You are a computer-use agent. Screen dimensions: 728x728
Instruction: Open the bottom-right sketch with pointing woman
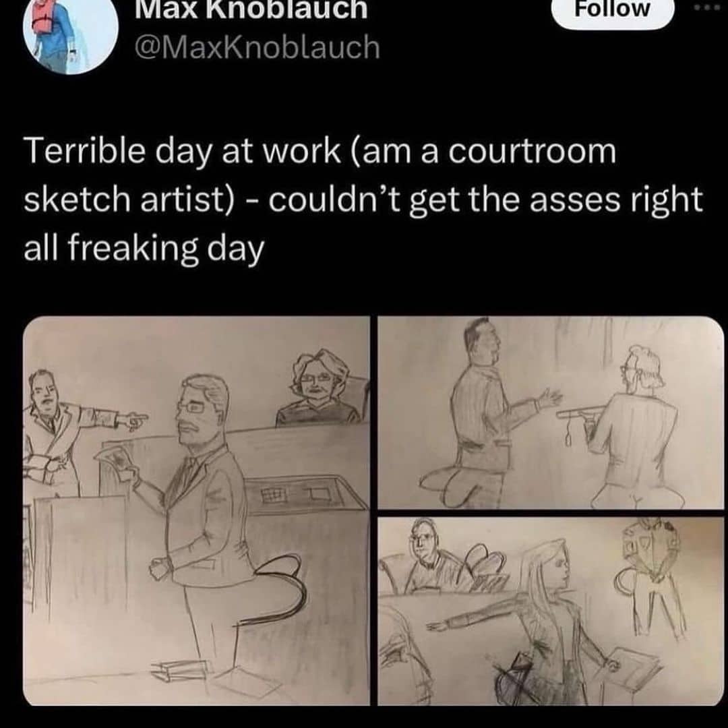point(551,611)
